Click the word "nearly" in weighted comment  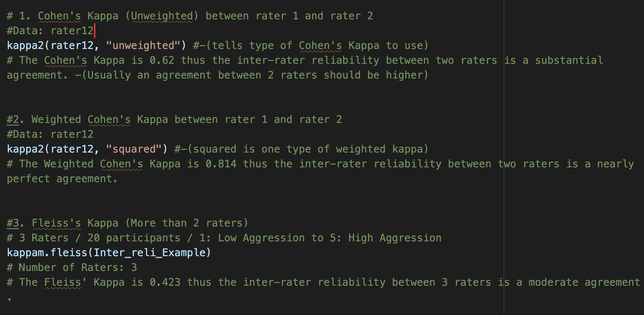click(x=615, y=164)
